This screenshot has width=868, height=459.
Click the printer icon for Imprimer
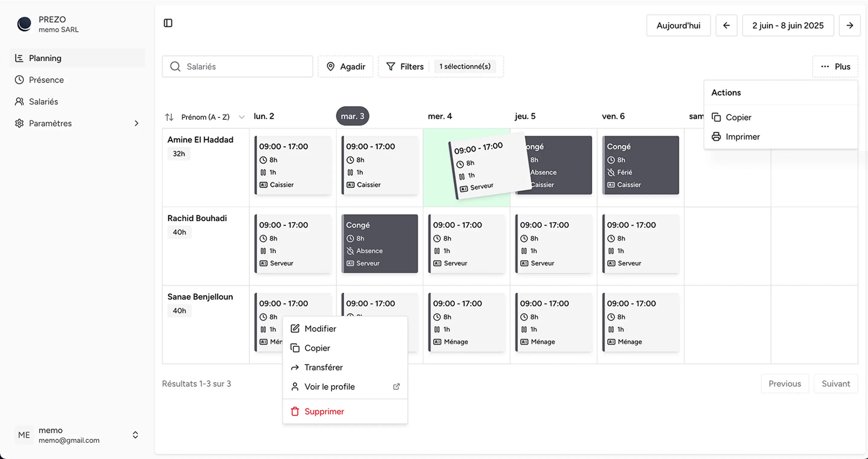click(716, 136)
